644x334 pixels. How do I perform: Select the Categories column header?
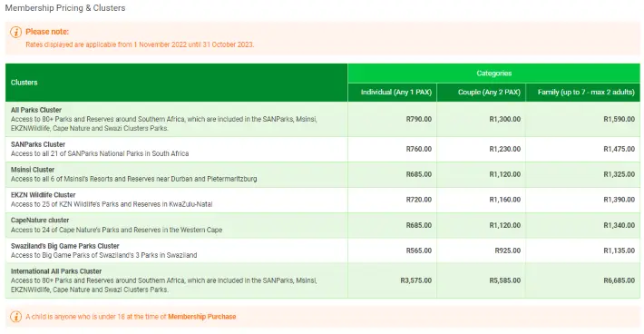494,74
